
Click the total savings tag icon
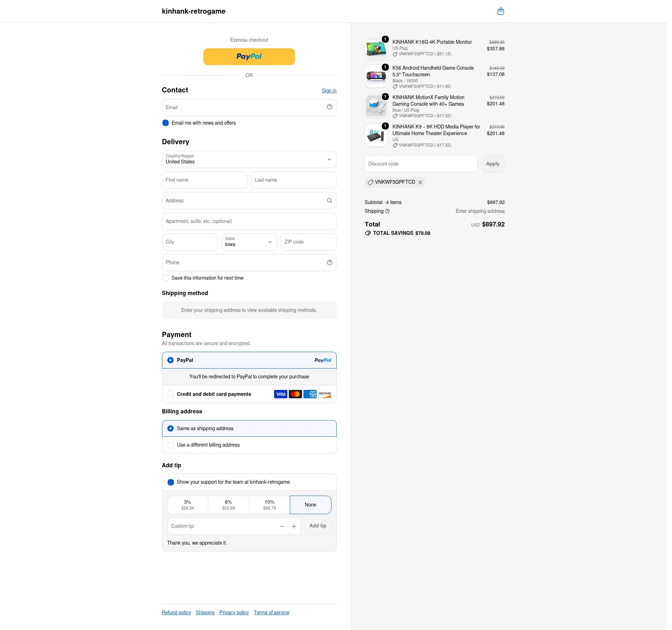coord(368,233)
